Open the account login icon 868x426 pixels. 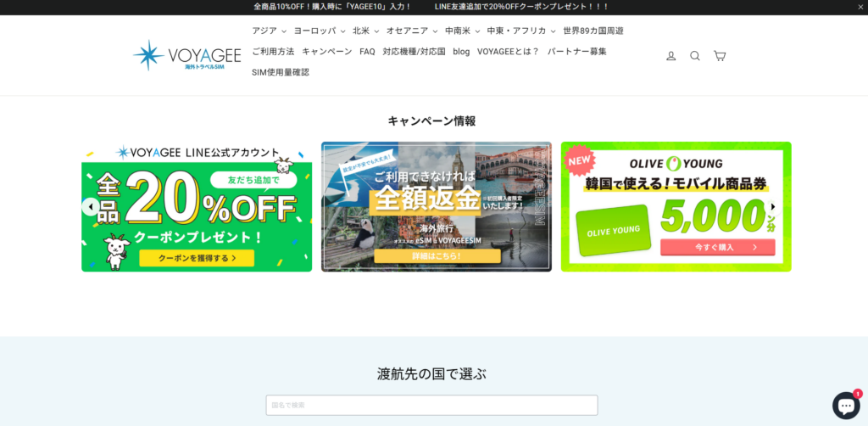670,56
